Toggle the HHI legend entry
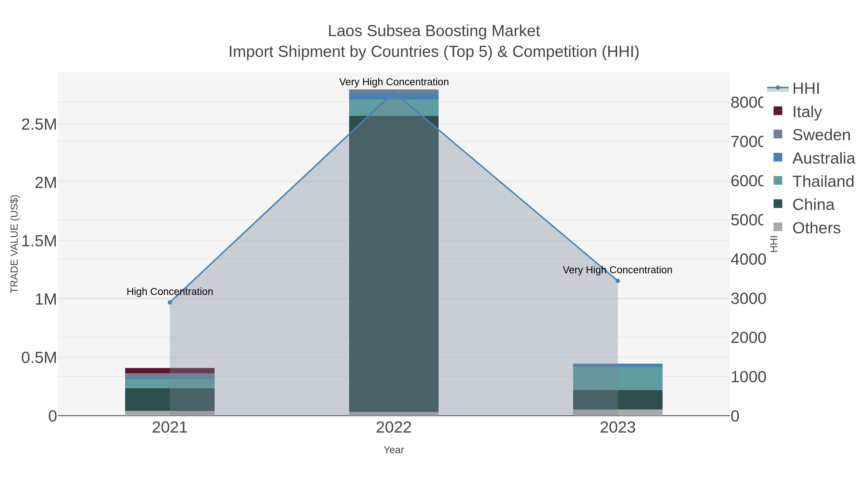The width and height of the screenshot is (868, 488). 793,89
